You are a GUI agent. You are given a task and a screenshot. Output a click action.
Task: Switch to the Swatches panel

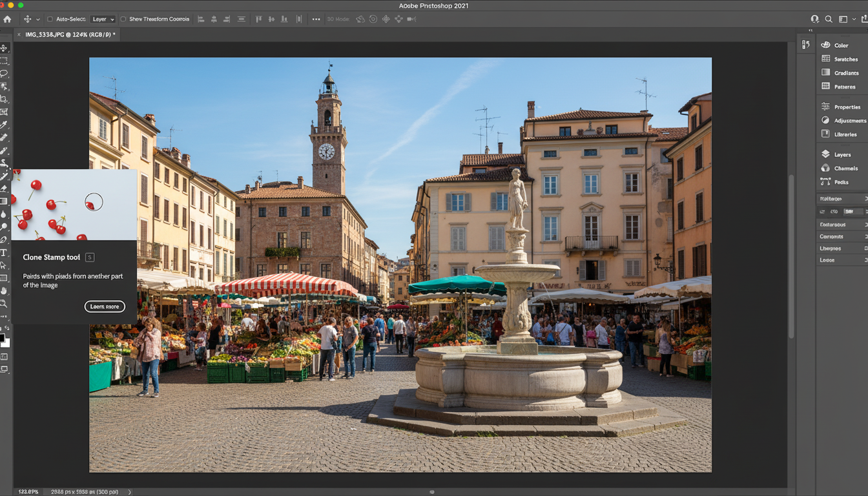(x=845, y=59)
